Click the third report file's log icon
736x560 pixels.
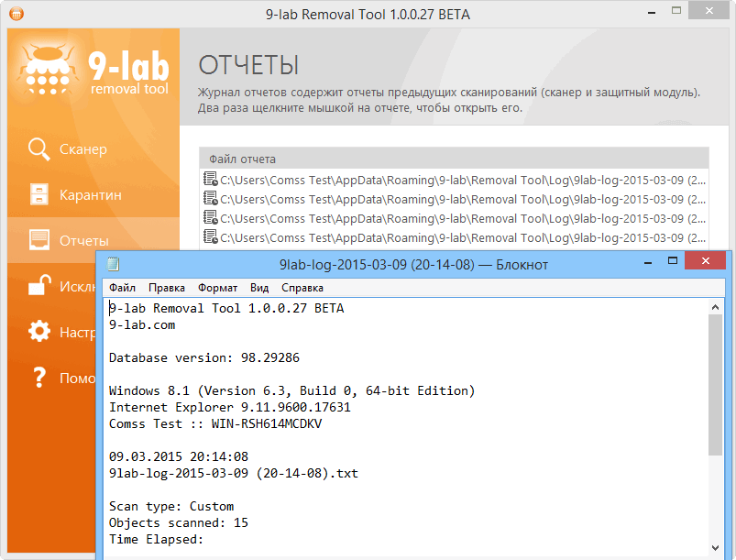click(x=210, y=217)
